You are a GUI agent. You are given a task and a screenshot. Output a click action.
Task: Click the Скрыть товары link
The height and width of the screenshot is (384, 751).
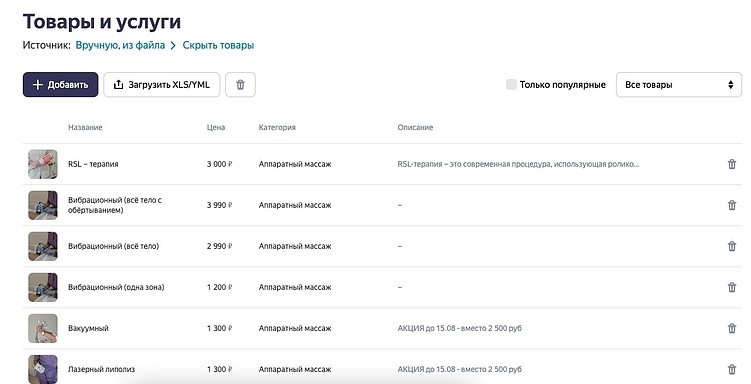[x=218, y=45]
